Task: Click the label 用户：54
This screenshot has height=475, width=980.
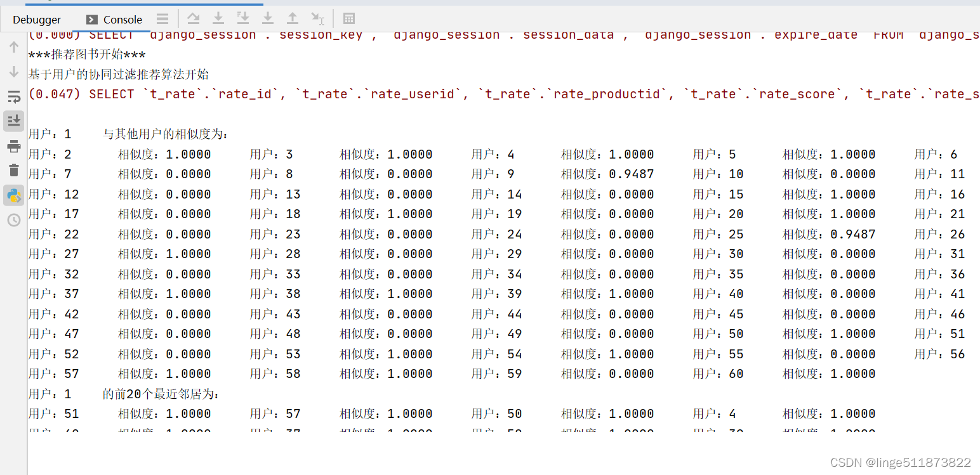Action: [497, 354]
